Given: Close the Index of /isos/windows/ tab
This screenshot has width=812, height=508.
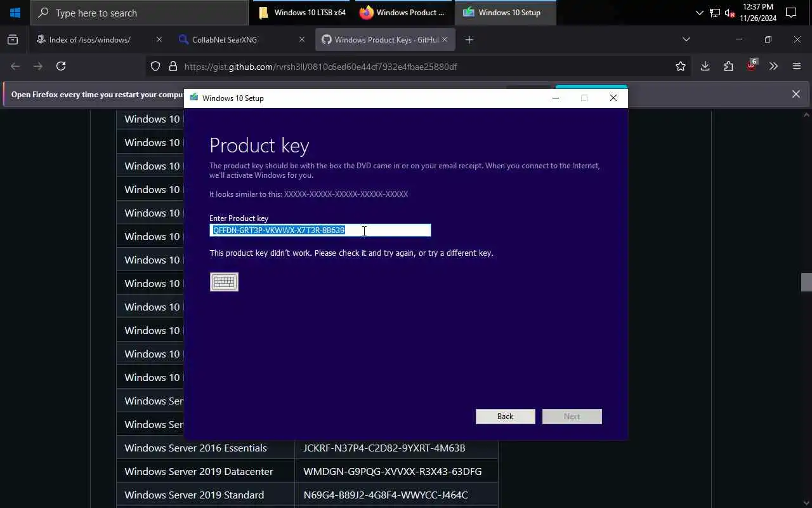Looking at the screenshot, I should [159, 39].
